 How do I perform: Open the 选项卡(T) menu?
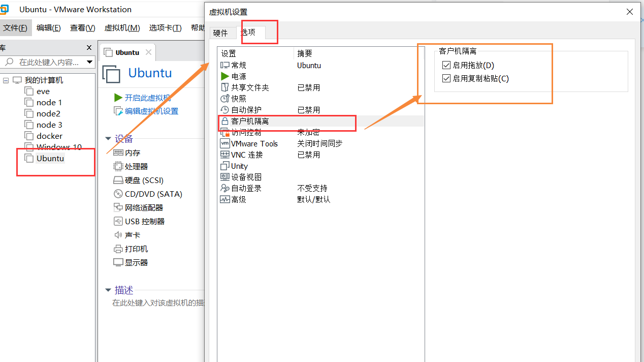(165, 28)
